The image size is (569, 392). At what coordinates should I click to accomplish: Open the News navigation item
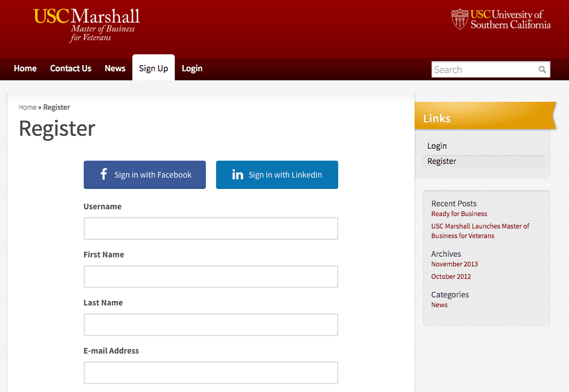[x=115, y=68]
